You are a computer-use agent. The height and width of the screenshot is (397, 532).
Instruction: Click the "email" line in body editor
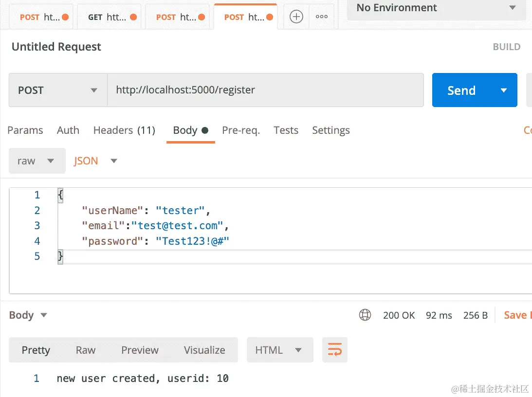coord(155,226)
